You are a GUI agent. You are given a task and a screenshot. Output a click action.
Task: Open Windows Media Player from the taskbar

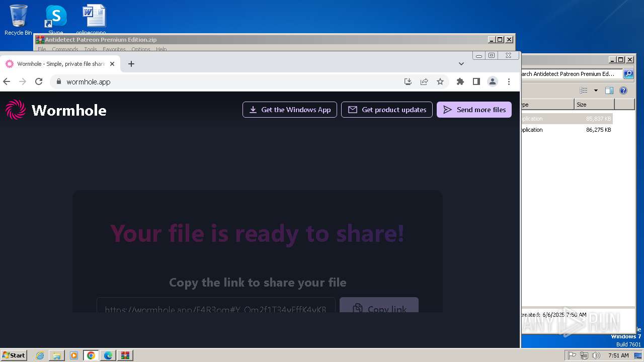[74, 355]
